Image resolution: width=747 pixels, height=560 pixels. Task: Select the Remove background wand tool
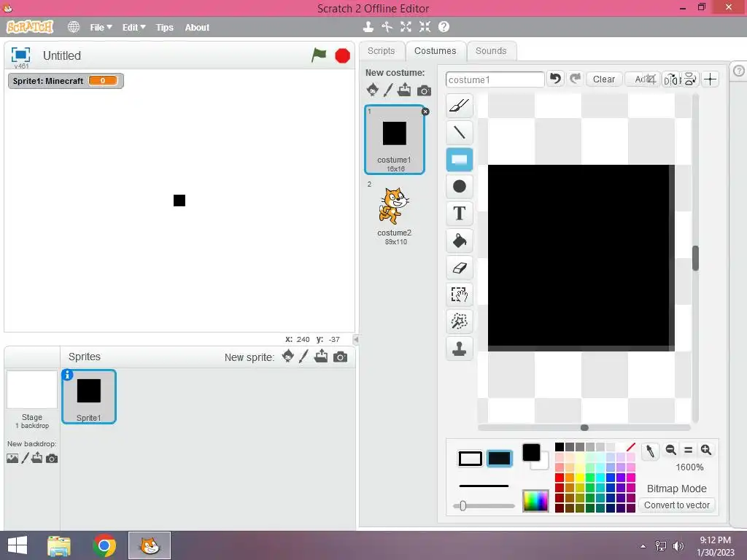point(460,322)
